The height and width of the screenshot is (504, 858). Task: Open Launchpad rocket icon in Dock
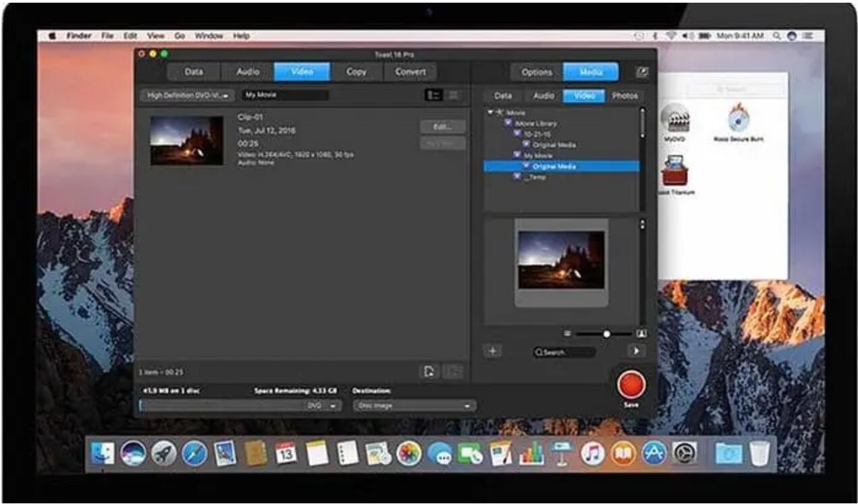163,453
